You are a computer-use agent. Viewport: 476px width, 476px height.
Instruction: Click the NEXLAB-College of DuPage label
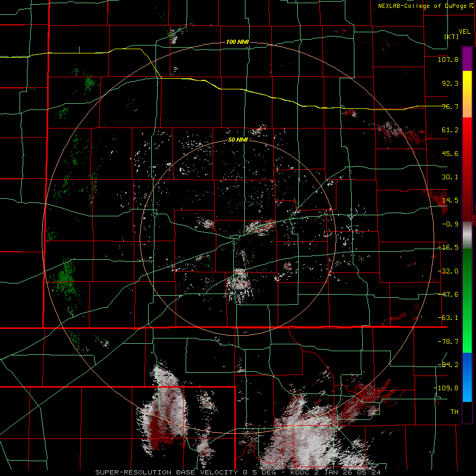[x=422, y=6]
